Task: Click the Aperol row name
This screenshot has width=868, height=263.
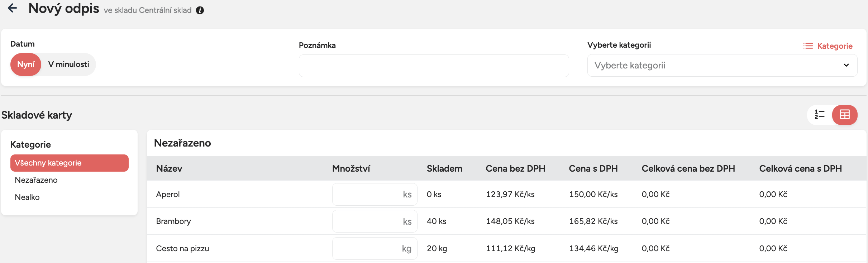Action: click(168, 195)
